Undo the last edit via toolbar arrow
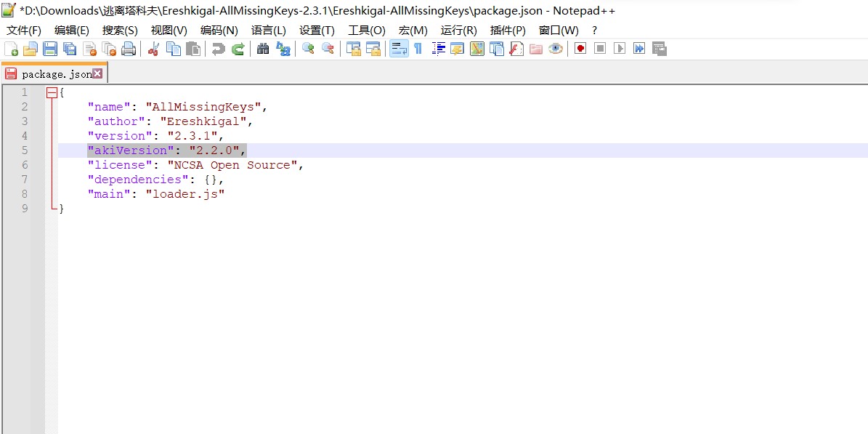This screenshot has width=868, height=434. [218, 49]
